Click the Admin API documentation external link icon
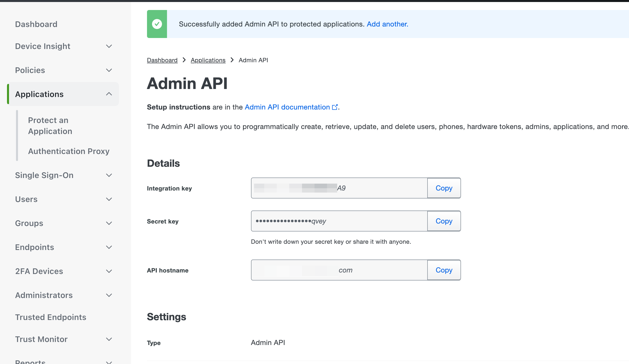The width and height of the screenshot is (629, 364). click(x=335, y=107)
